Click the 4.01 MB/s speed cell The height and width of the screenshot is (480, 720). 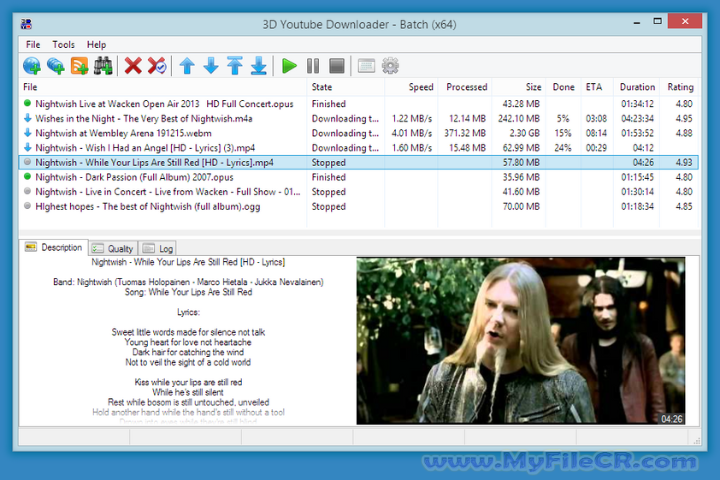411,133
